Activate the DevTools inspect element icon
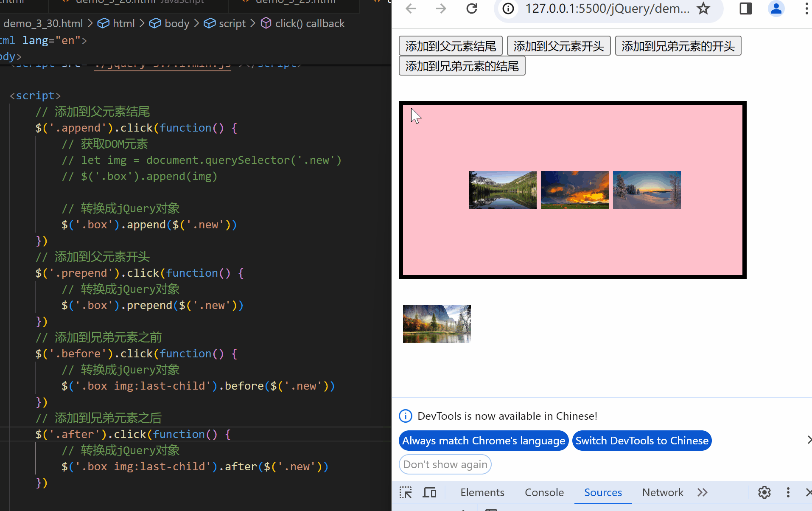 (406, 492)
